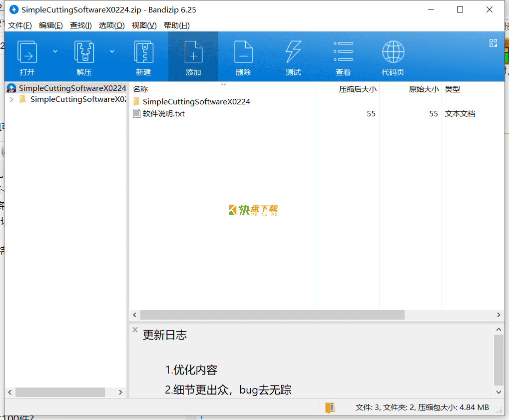The width and height of the screenshot is (509, 420).
Task: Click file list horizontal scrollbar left arrow
Action: pos(135,315)
